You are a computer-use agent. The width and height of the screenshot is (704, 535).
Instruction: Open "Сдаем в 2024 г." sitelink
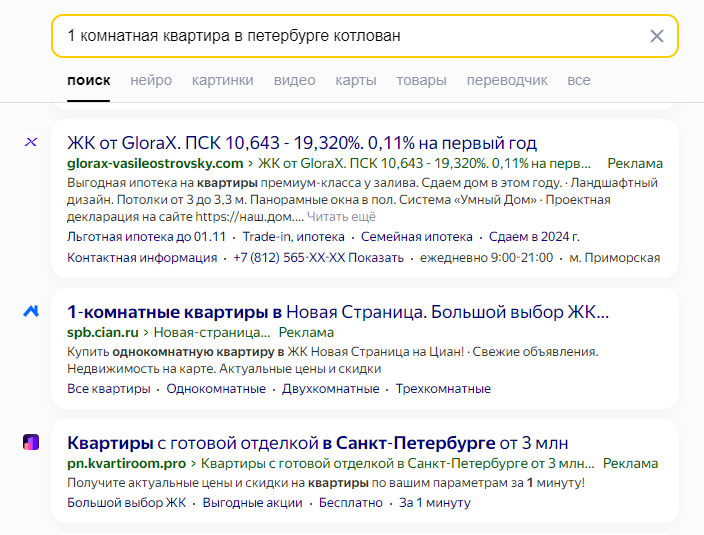[534, 237]
